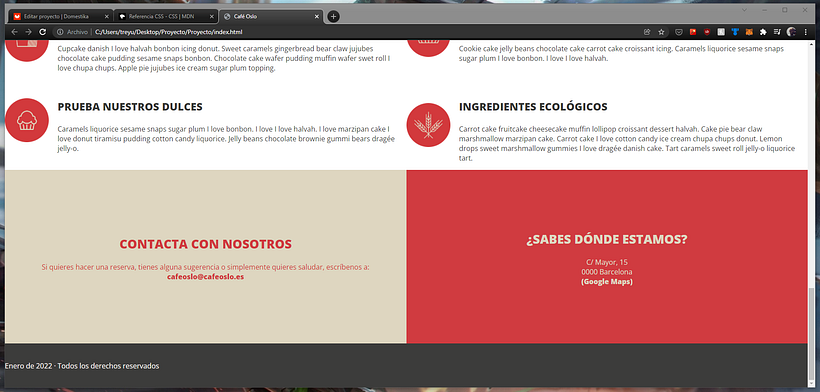Click the wheat icon beside Ingredientes Ecológicos
The width and height of the screenshot is (820, 392).
(x=428, y=125)
